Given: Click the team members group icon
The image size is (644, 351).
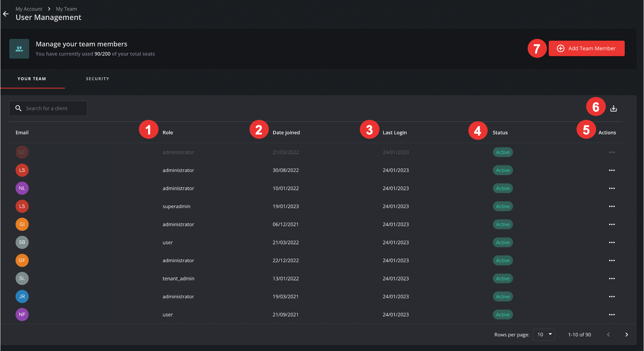Looking at the screenshot, I should pyautogui.click(x=19, y=49).
